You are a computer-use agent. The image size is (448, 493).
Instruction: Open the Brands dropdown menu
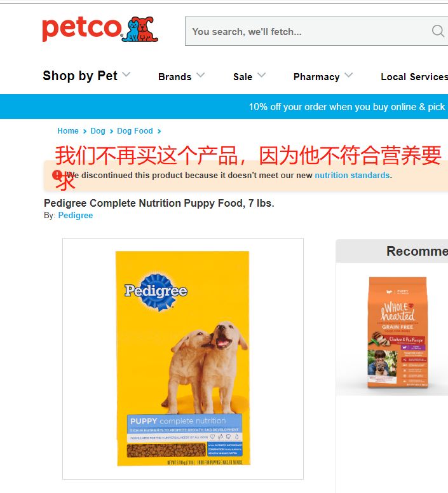tap(181, 76)
